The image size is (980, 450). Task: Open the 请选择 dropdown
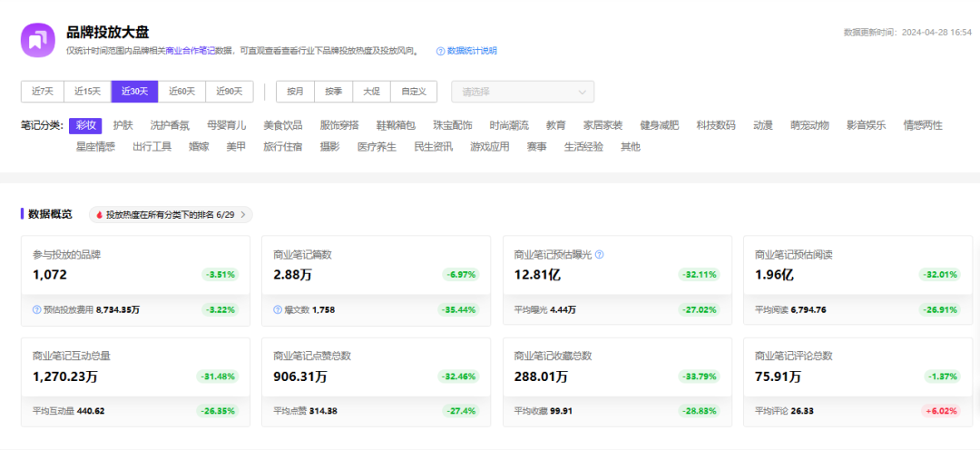click(x=523, y=92)
